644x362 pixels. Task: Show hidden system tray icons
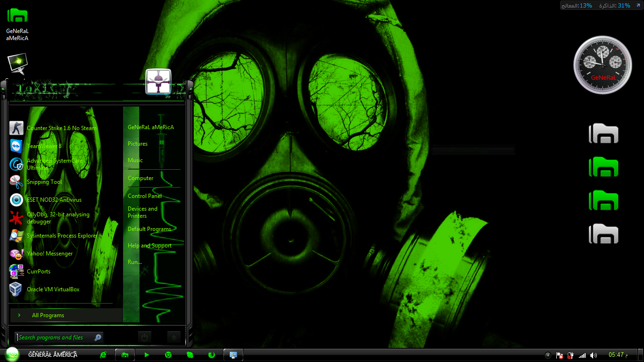coord(548,355)
